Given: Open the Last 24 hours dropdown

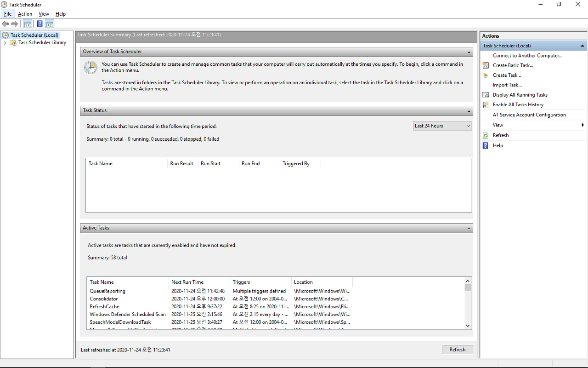Looking at the screenshot, I should pos(442,126).
